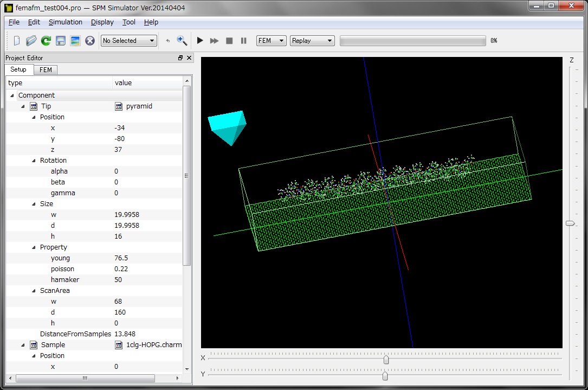Save project using the floppy disk icon
This screenshot has height=390, width=588.
(x=61, y=41)
